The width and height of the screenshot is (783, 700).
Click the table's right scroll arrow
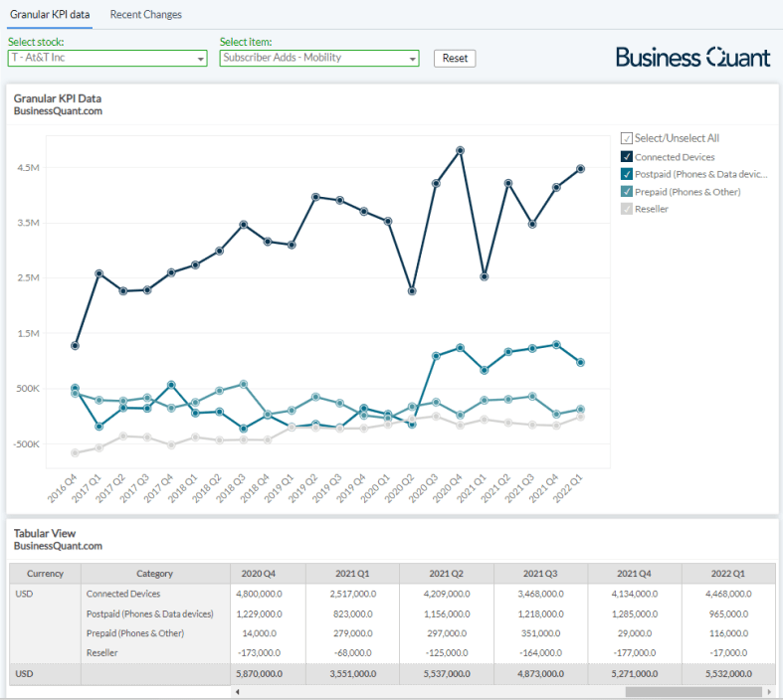(769, 691)
